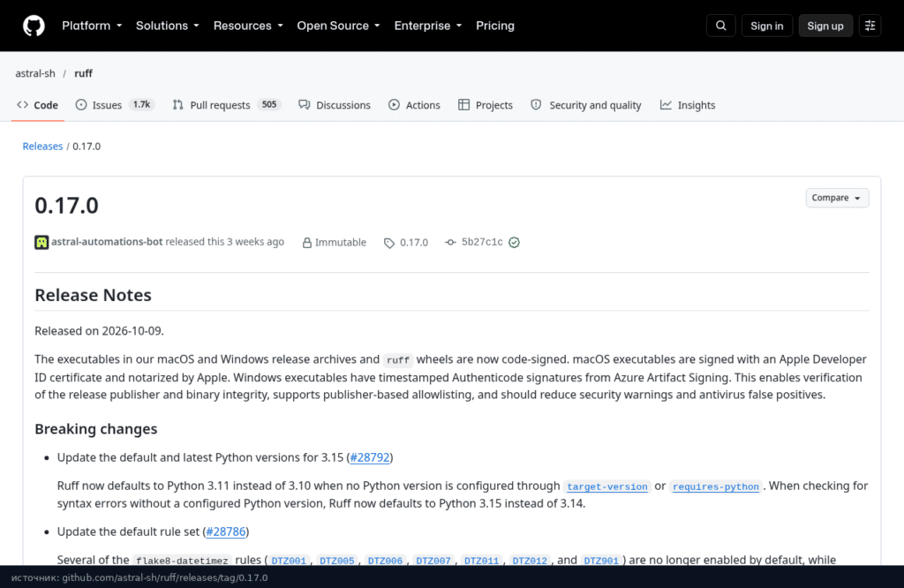This screenshot has width=904, height=588.
Task: Click the 'Released on 2026-10-09.' text
Action: coord(99,331)
